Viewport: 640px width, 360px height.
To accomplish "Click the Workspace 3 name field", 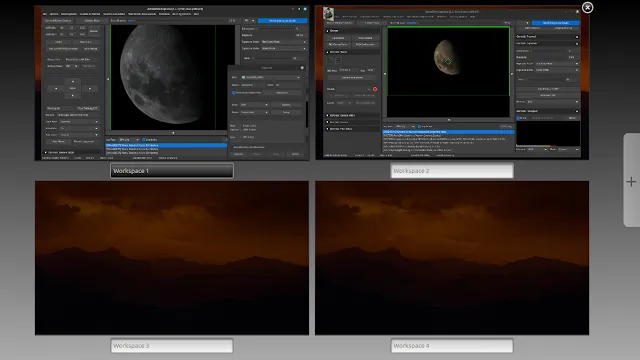I will point(172,346).
